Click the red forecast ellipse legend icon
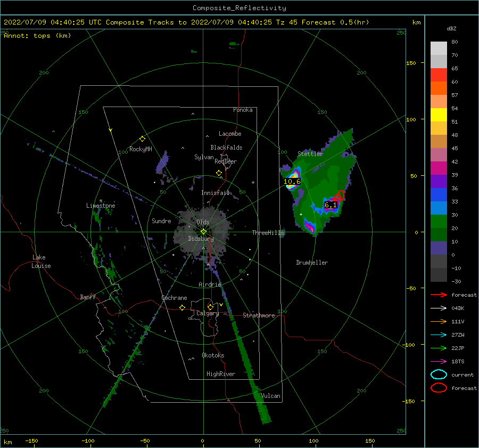479x448 pixels. click(439, 388)
